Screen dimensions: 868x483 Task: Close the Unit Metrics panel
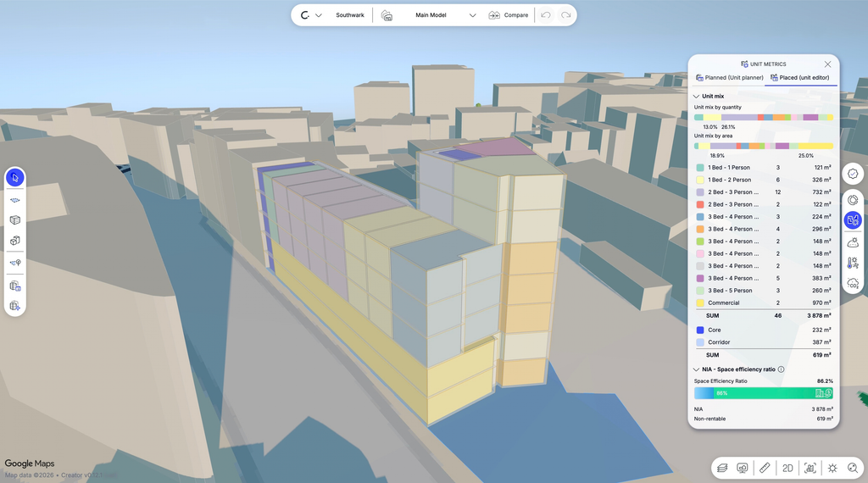[x=827, y=64]
